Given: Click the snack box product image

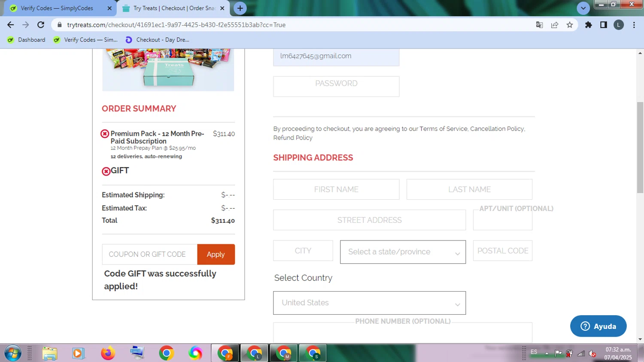Looking at the screenshot, I should pos(168,70).
